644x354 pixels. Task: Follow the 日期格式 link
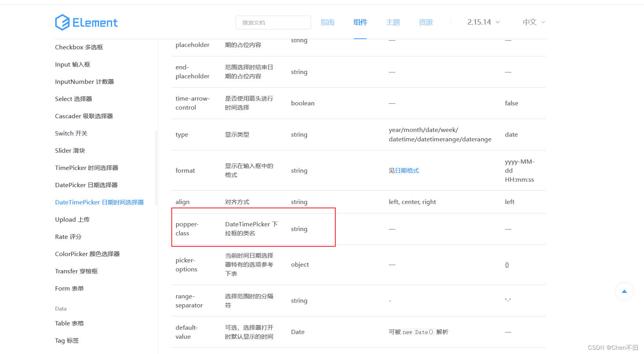[407, 170]
